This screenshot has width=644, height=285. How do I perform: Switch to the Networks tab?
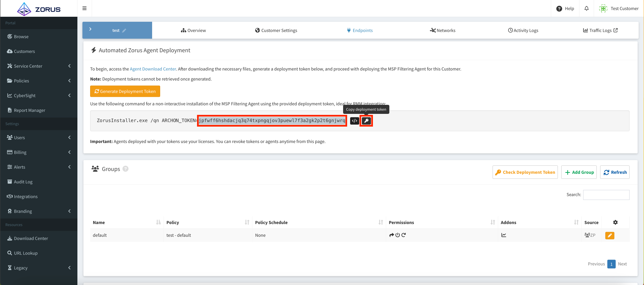[x=442, y=30]
